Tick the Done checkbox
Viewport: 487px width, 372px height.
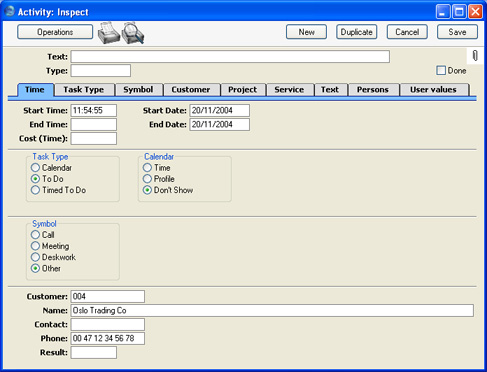(x=441, y=70)
